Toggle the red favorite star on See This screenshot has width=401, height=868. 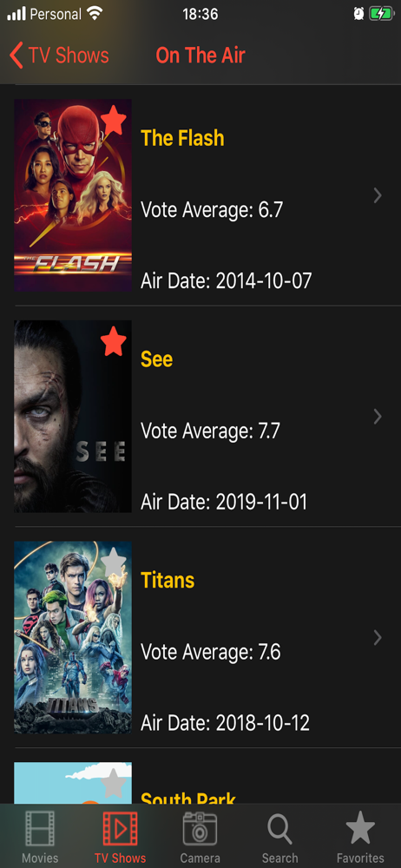tap(114, 340)
